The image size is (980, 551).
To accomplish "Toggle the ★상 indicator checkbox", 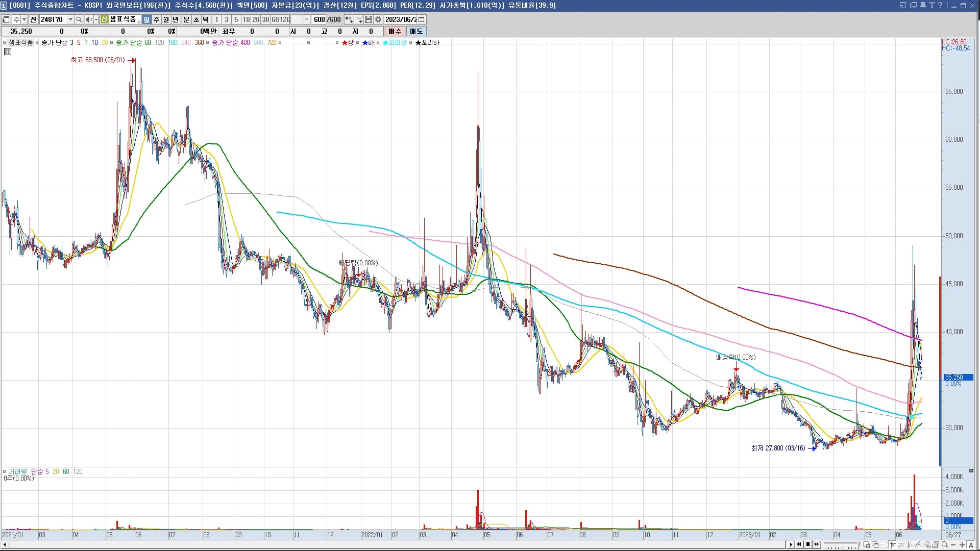I will coord(337,42).
